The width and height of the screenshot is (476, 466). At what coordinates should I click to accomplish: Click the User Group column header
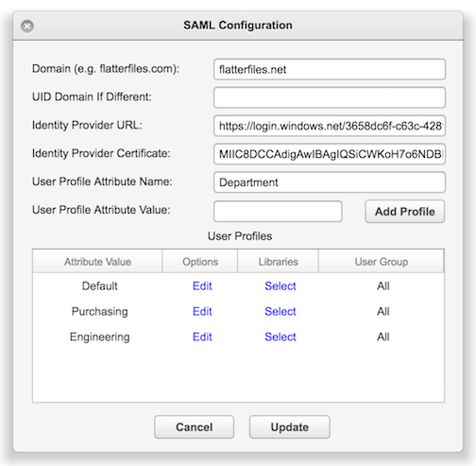tap(382, 261)
